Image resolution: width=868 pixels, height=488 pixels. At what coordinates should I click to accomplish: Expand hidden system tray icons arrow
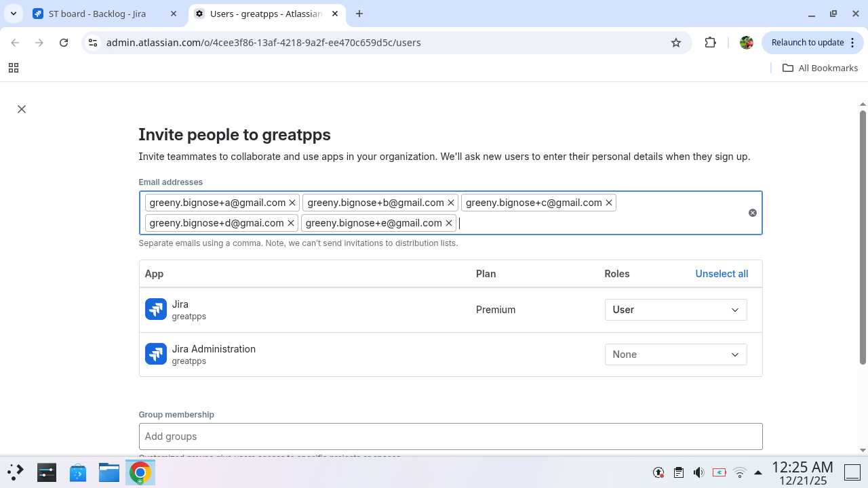pyautogui.click(x=758, y=472)
